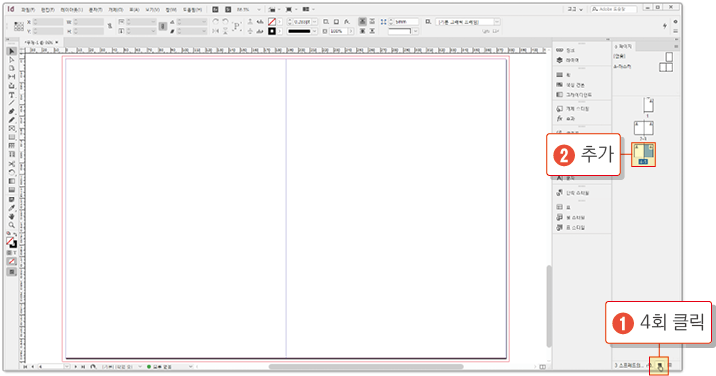
Task: Select the Gap tool
Action: (x=12, y=77)
